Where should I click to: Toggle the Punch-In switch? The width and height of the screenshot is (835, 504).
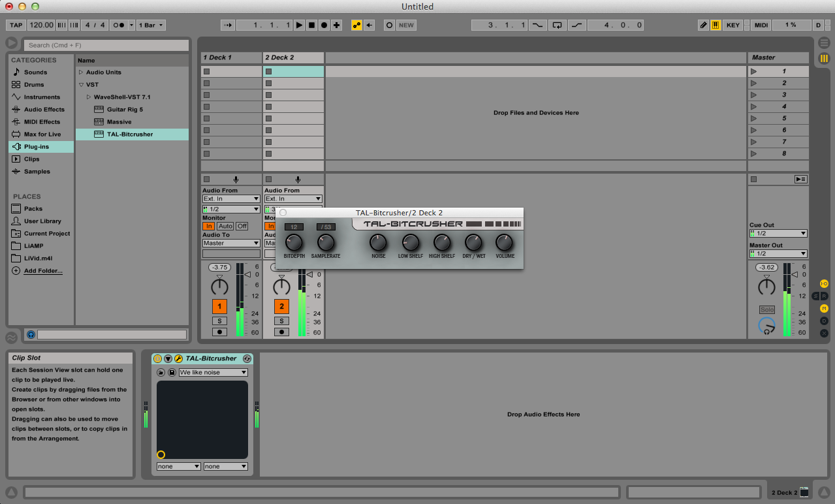click(537, 25)
